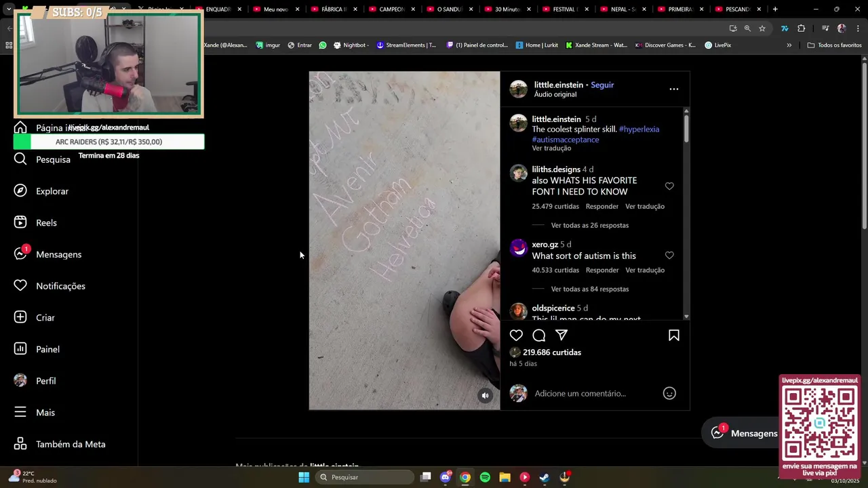
Task: Open Painel chart icon in sidebar
Action: click(37, 349)
